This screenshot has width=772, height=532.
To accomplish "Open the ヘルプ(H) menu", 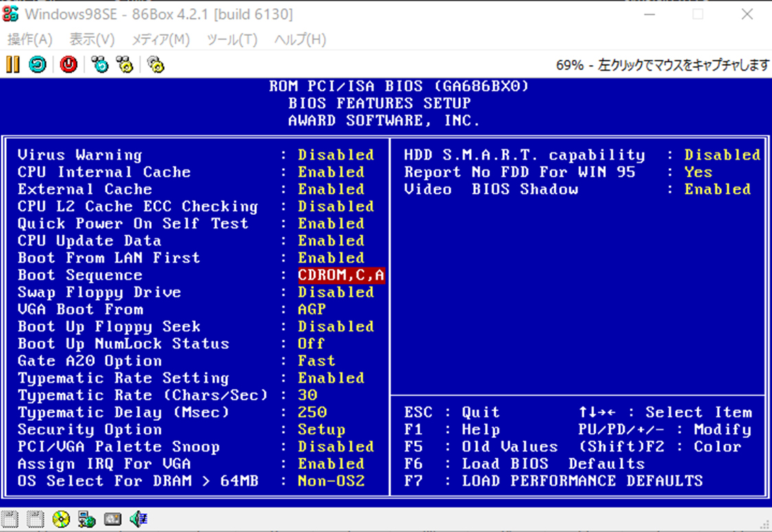I will coord(300,39).
